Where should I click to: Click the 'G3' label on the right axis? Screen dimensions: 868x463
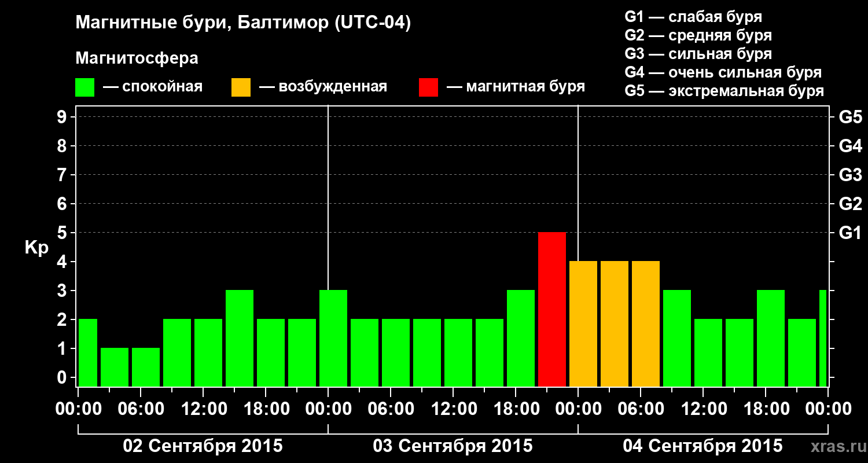click(851, 175)
